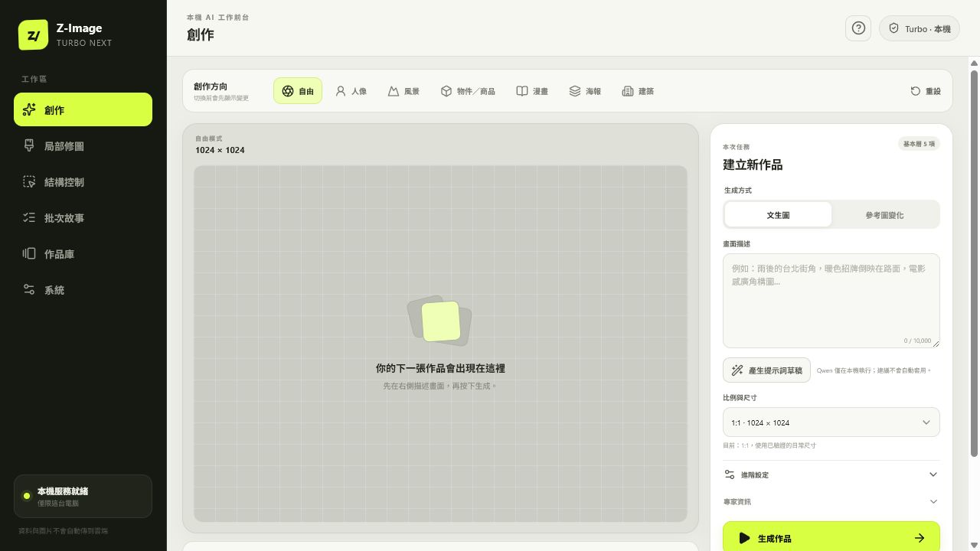Click the 生成作品 generate button
Image resolution: width=980 pixels, height=551 pixels.
click(831, 538)
